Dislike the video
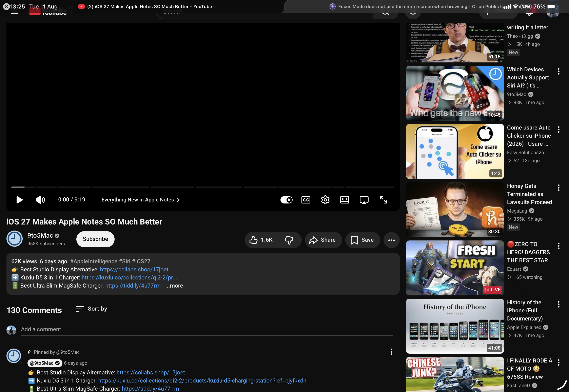 click(289, 240)
